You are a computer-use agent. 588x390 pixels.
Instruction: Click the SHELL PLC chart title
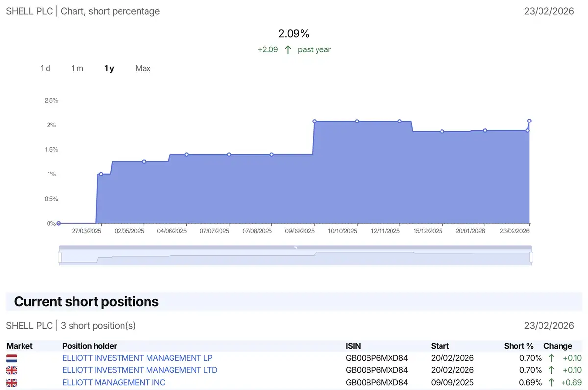point(83,11)
